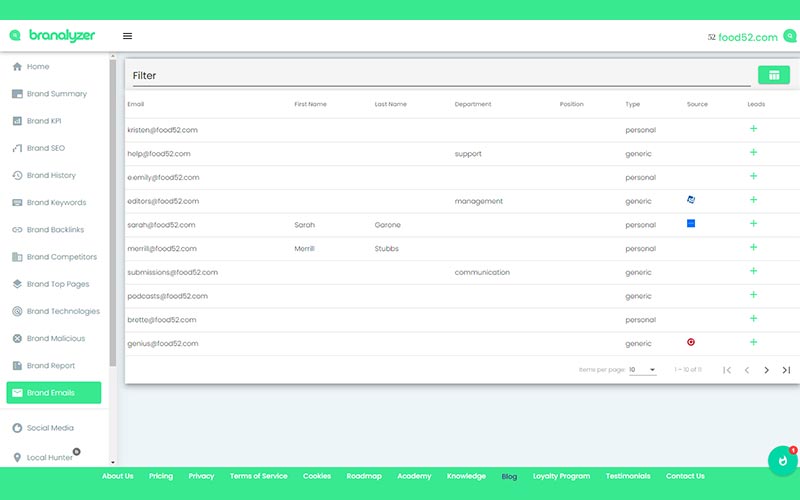Click the Email column header
The width and height of the screenshot is (800, 500).
tap(136, 104)
